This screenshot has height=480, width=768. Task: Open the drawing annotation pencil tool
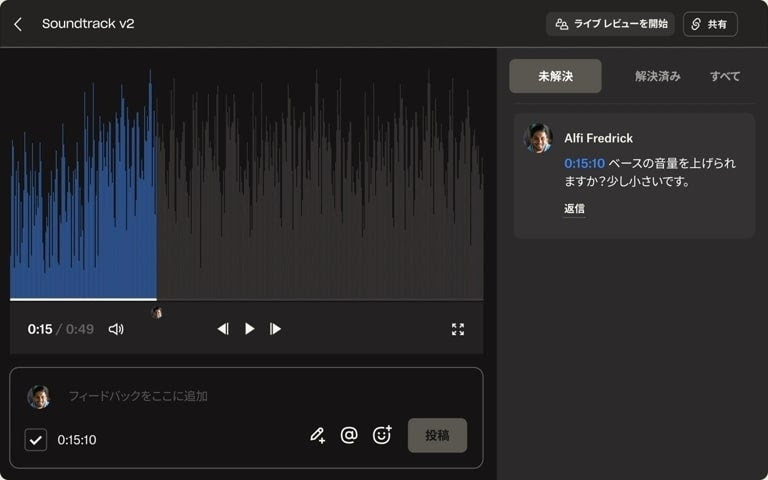(317, 435)
